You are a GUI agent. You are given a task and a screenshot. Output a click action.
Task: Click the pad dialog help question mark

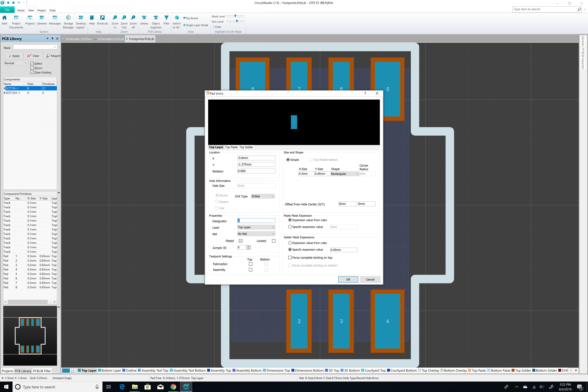point(365,93)
